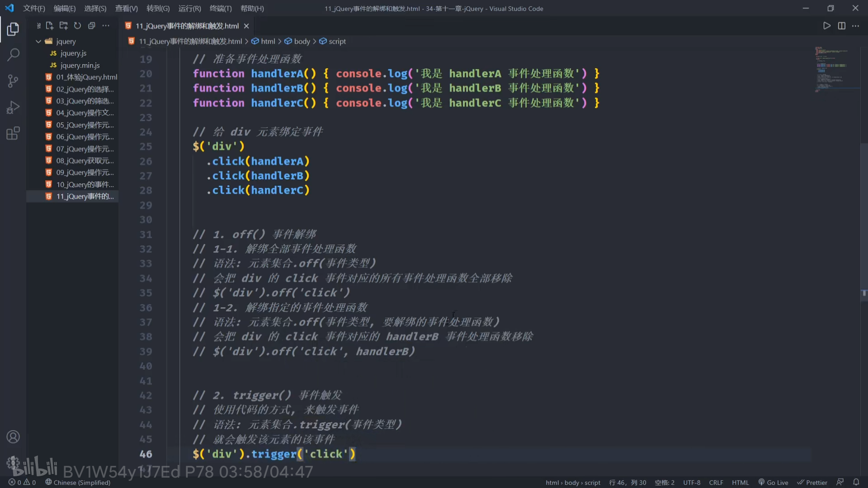The height and width of the screenshot is (488, 868).
Task: Click the Run code play icon
Action: coord(827,26)
